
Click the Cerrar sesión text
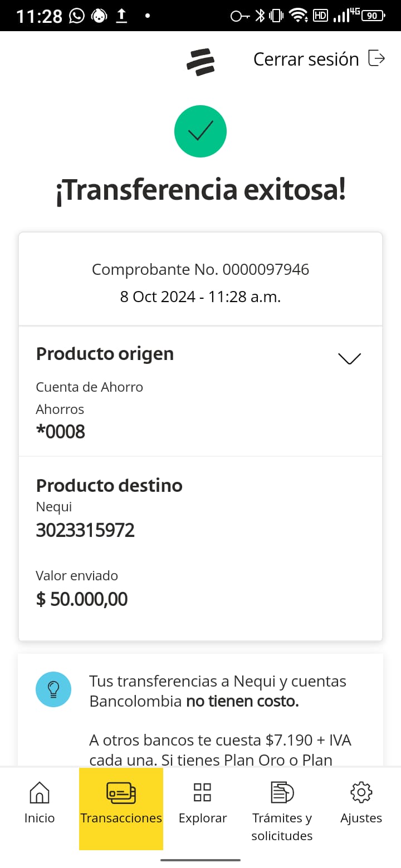point(306,59)
